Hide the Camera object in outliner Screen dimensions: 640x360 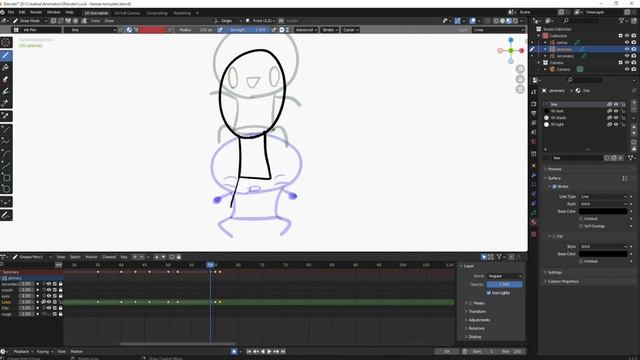pyautogui.click(x=627, y=69)
